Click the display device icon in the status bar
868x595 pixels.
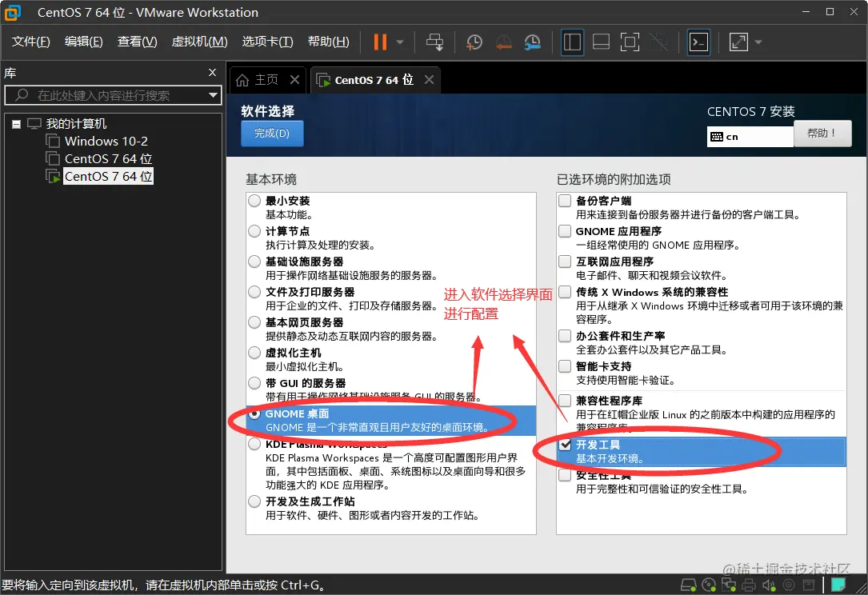(809, 585)
